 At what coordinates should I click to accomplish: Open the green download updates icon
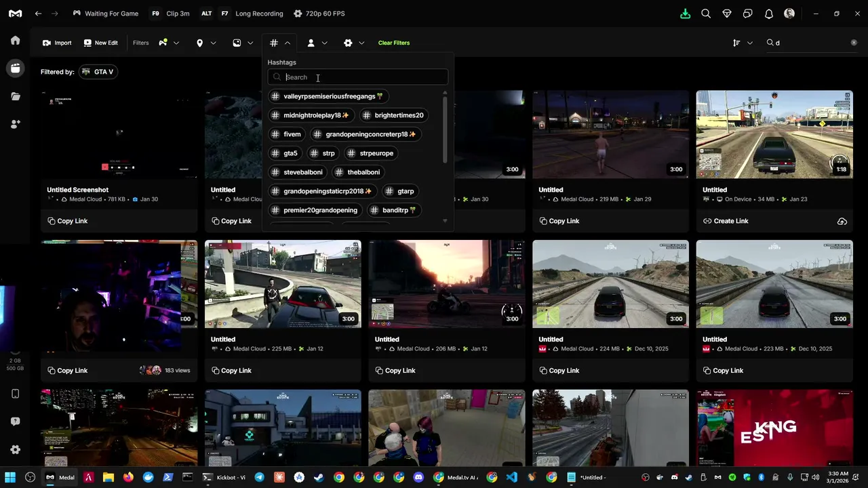pyautogui.click(x=685, y=14)
